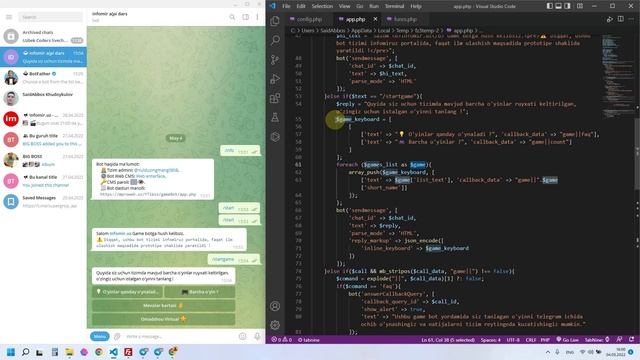640x360 pixels.
Task: Open the Run and Debug view
Action: [x=275, y=79]
